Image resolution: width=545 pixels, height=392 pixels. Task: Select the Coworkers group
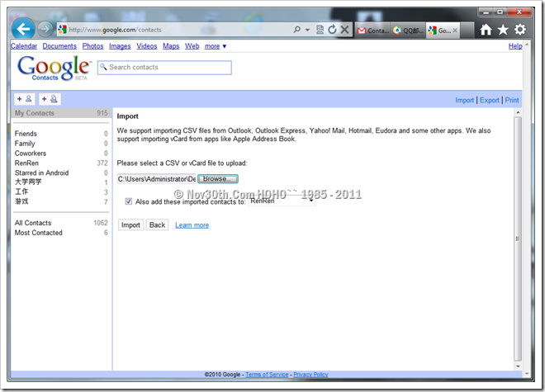point(61,153)
